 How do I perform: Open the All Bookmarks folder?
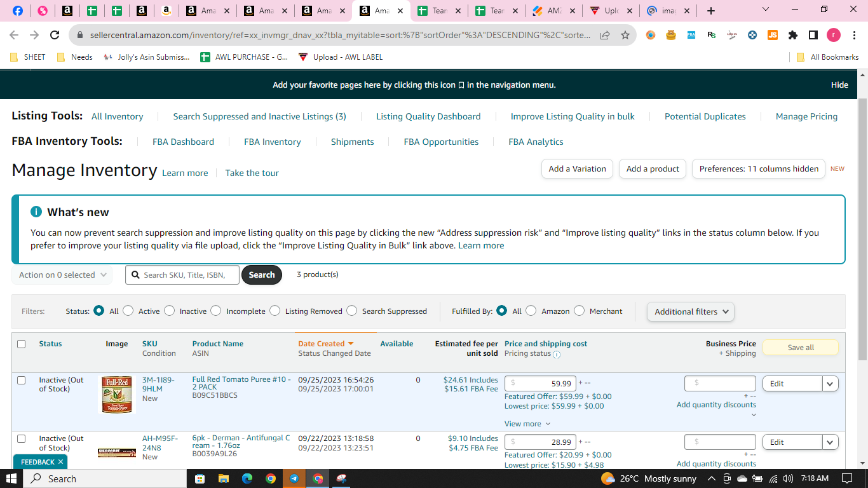tap(827, 57)
